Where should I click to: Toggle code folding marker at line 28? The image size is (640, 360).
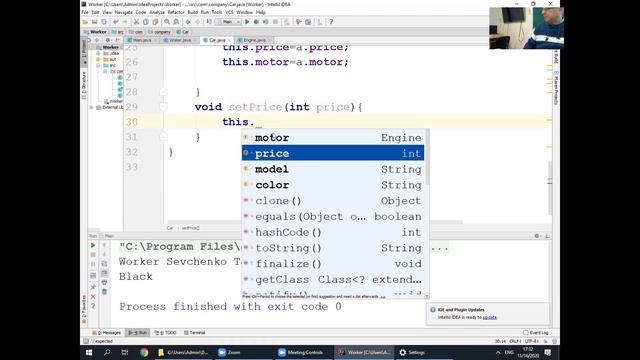[x=163, y=92]
